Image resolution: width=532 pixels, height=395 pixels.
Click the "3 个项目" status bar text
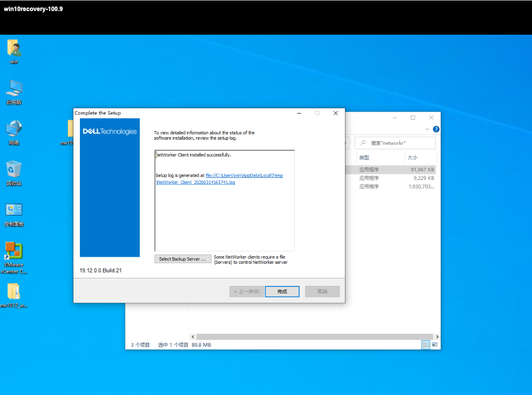140,345
